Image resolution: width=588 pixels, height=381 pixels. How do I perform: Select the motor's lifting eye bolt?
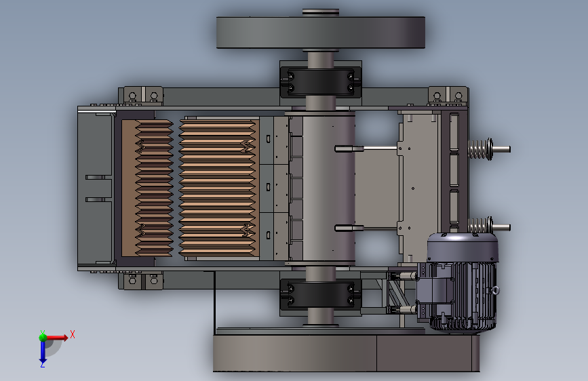[495, 290]
